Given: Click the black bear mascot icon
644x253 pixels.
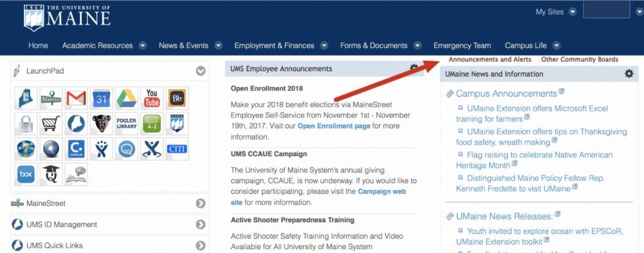Looking at the screenshot, I should (x=101, y=123).
